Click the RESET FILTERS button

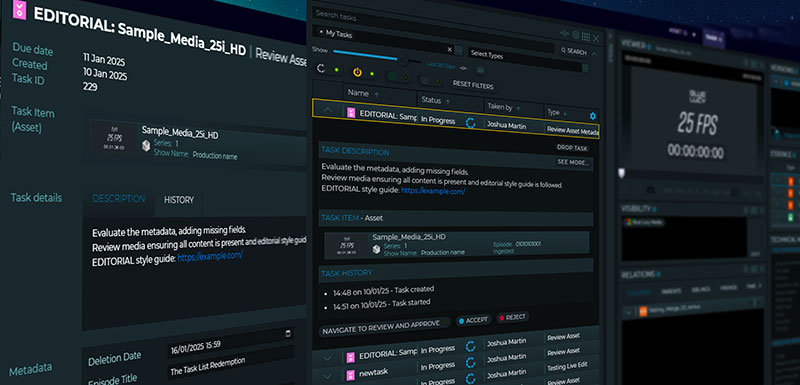473,85
